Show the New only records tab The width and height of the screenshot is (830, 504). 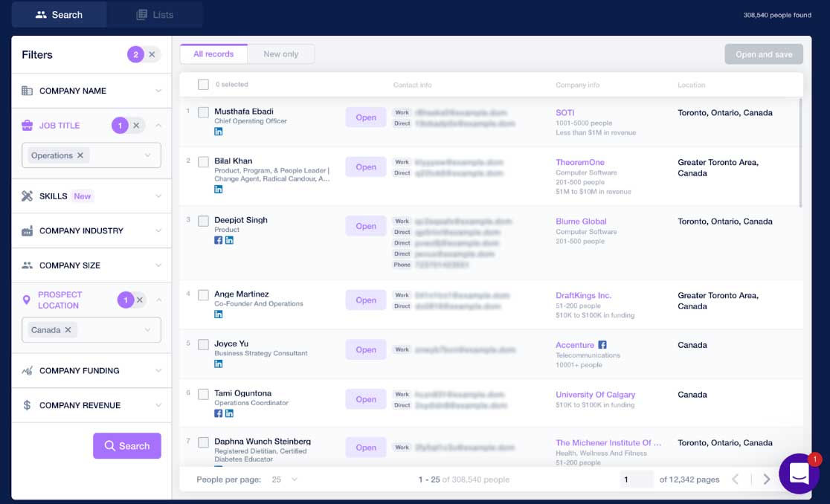point(280,54)
